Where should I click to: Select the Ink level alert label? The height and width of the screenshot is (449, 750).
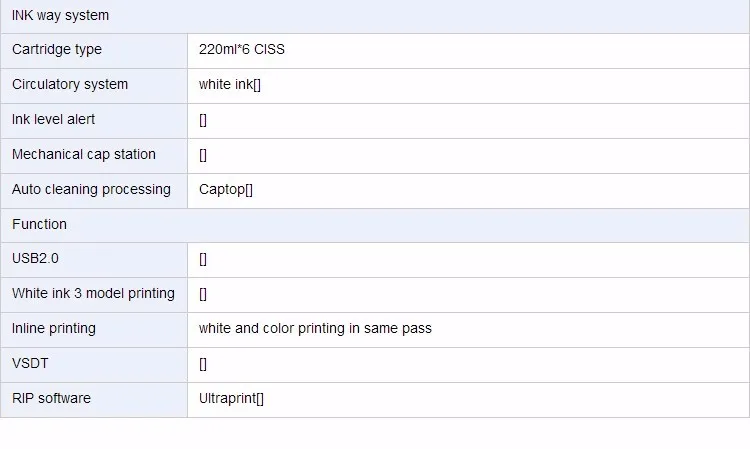pos(54,120)
